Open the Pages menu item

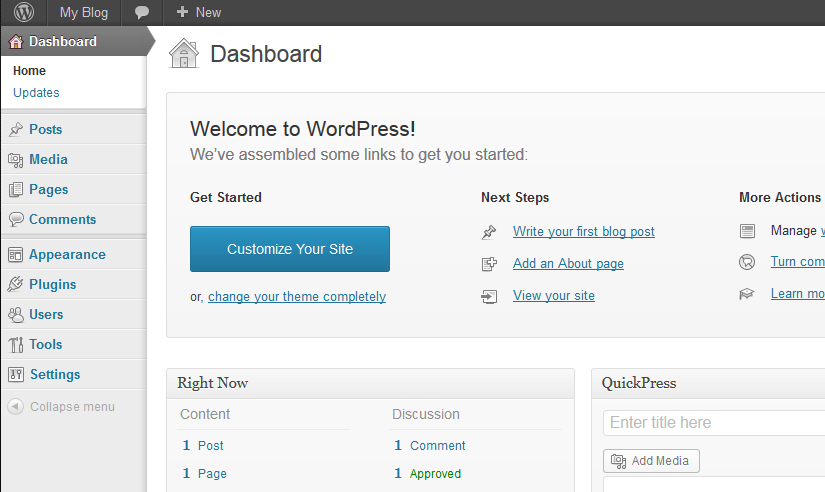[49, 189]
